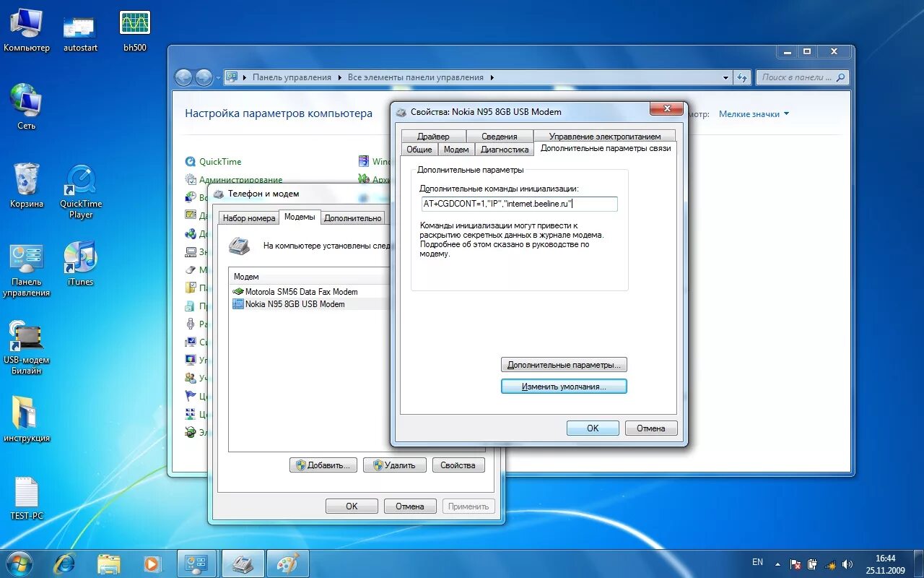Open Набор номера tab in Телефон и модем
This screenshot has width=924, height=578.
point(249,217)
